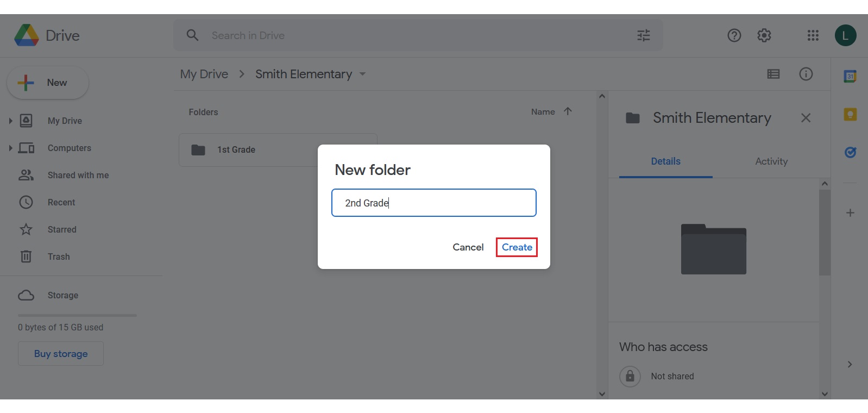Open My Drive in sidebar
Screen dimensions: 868x413
coord(65,121)
